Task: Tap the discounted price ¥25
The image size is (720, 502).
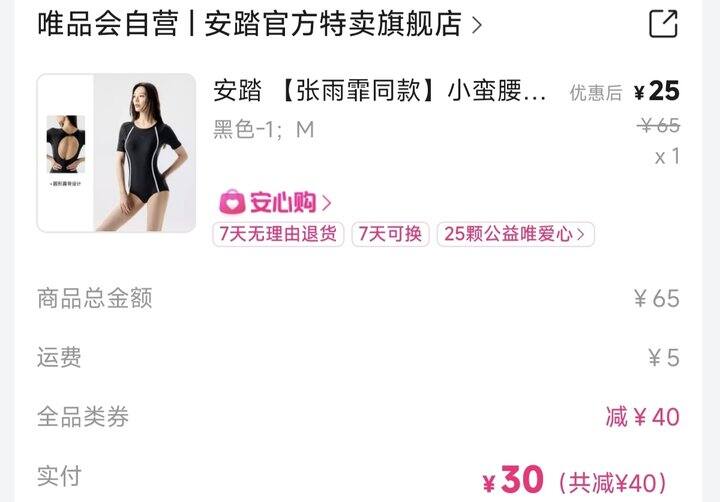Action: point(656,91)
